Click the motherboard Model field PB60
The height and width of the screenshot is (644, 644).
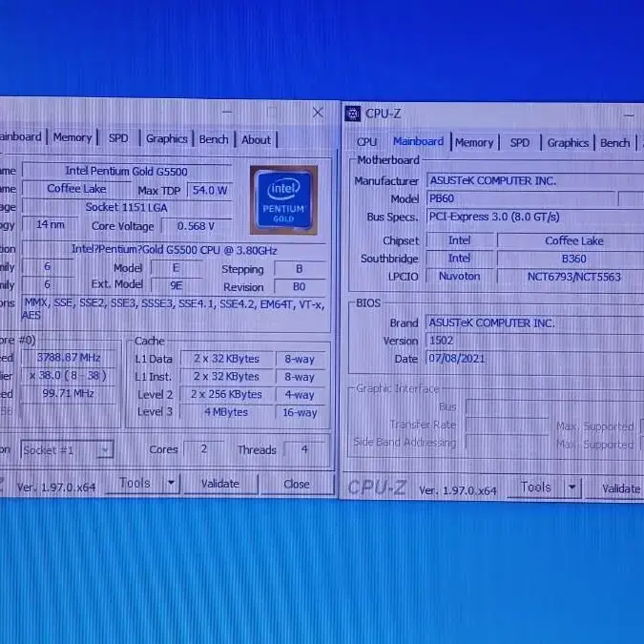521,198
